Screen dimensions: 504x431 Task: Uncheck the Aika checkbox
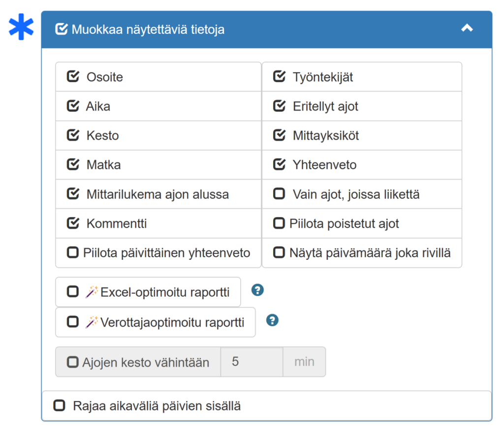[73, 106]
